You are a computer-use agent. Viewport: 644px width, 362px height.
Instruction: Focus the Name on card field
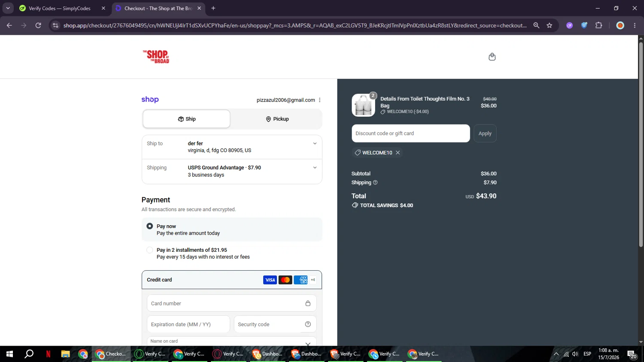point(232,341)
